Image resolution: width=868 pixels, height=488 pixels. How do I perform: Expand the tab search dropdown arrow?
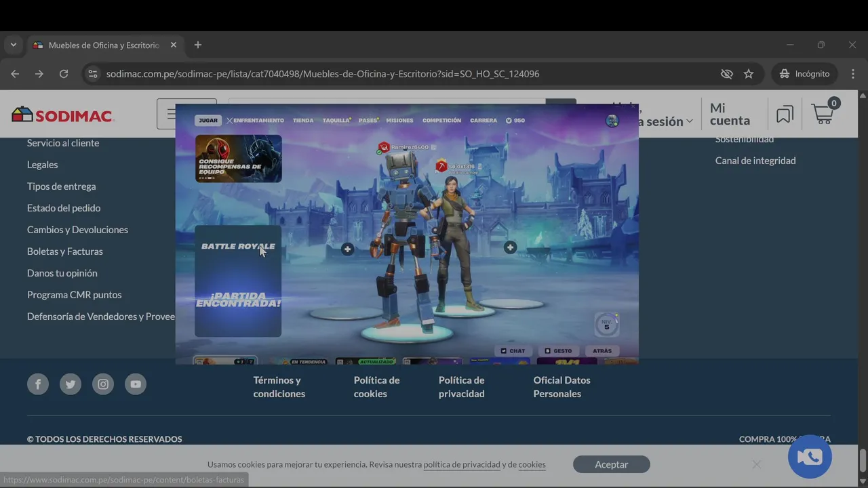pos(13,45)
